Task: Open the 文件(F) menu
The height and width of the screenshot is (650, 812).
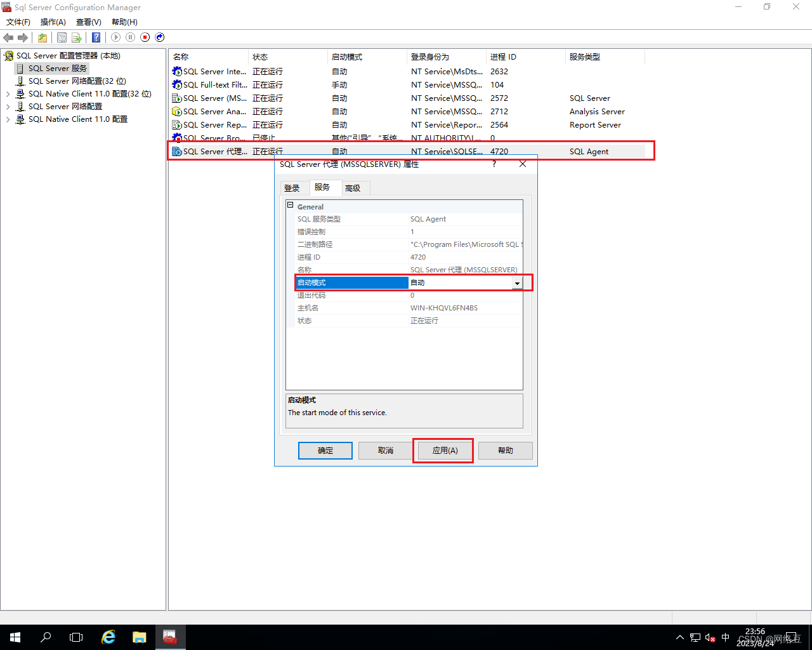Action: (x=18, y=22)
